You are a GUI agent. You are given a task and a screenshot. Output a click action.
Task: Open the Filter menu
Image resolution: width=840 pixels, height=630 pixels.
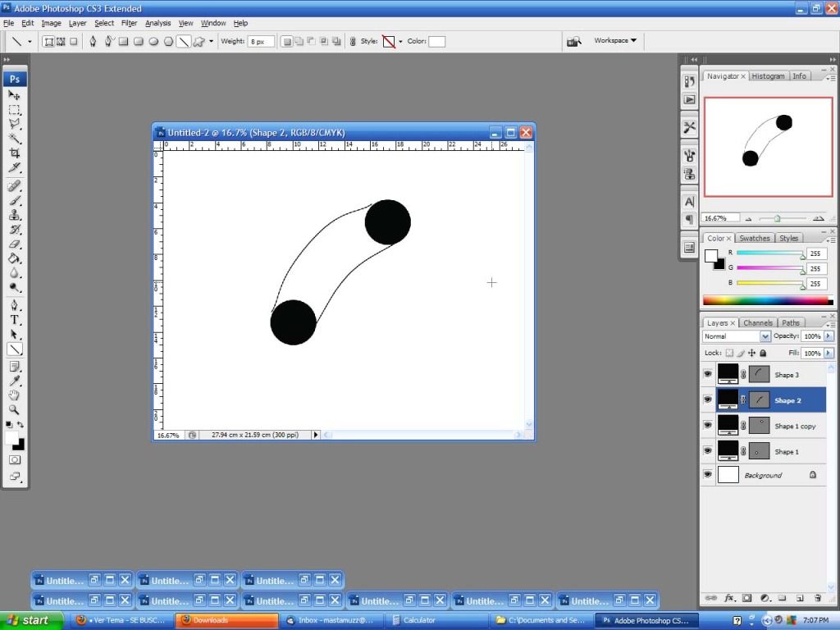point(129,23)
